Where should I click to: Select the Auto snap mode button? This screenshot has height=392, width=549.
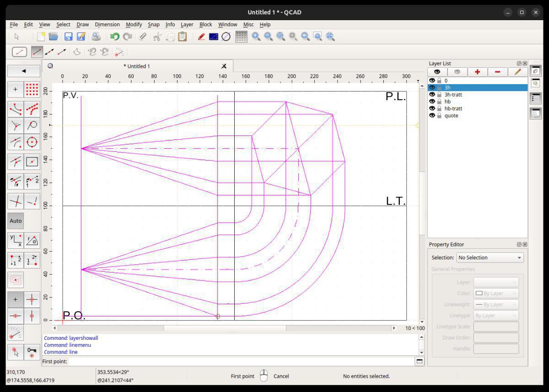click(16, 220)
